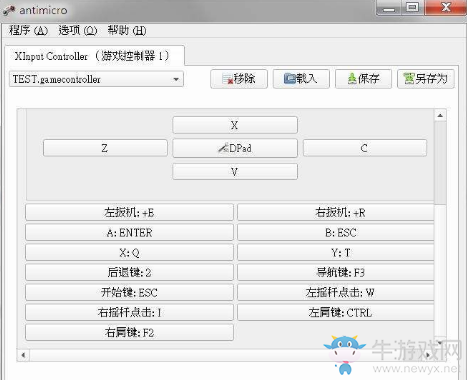Open the 程序 (A) menu

pos(28,31)
